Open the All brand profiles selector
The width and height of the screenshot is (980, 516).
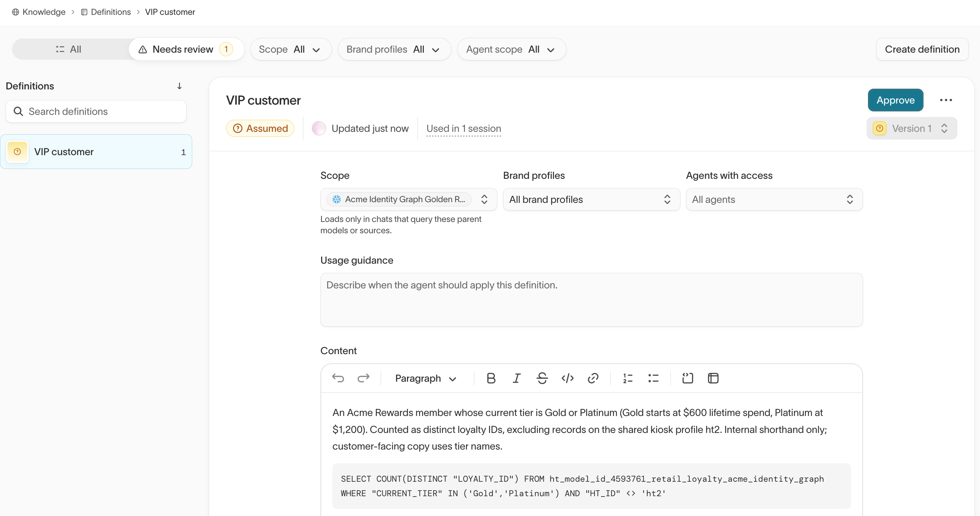[x=591, y=199]
